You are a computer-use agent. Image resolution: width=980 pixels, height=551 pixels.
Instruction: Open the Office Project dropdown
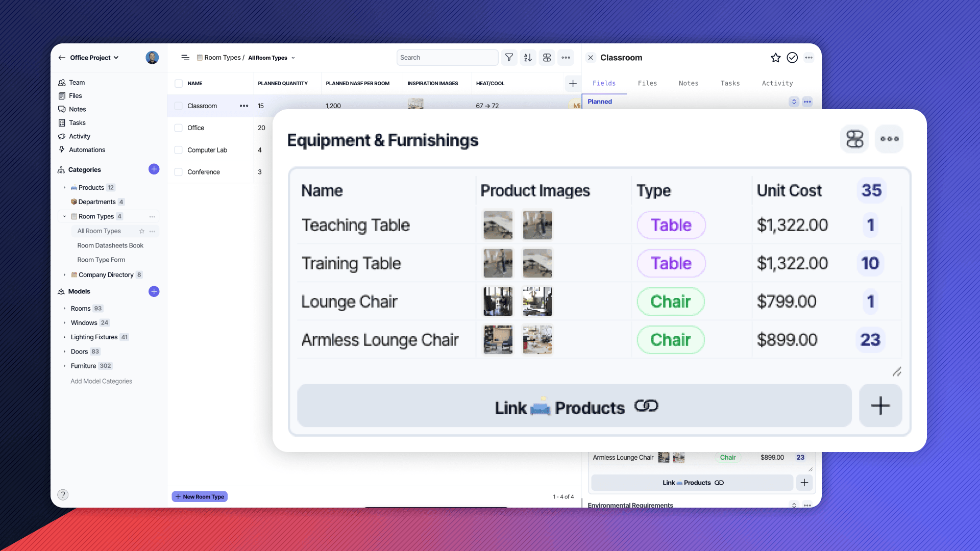click(x=94, y=58)
